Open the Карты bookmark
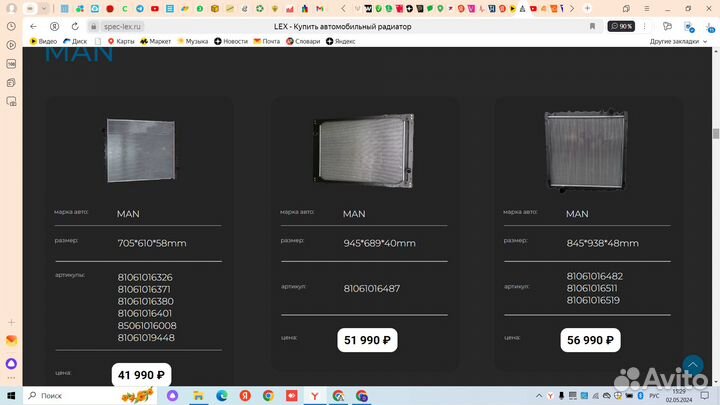Image resolution: width=720 pixels, height=405 pixels. (121, 41)
